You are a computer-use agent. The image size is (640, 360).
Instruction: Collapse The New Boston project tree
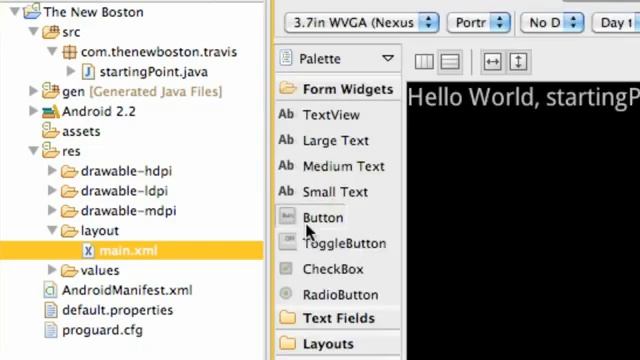15,11
